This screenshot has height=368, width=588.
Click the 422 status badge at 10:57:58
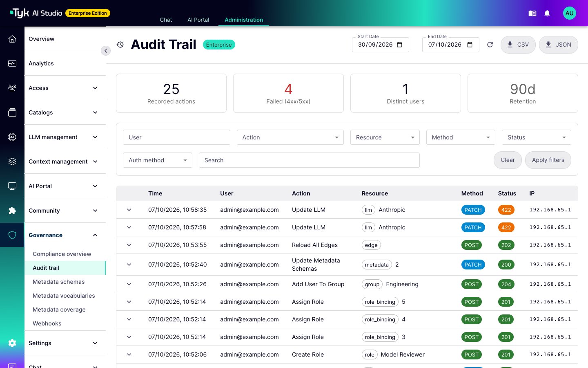pyautogui.click(x=506, y=227)
